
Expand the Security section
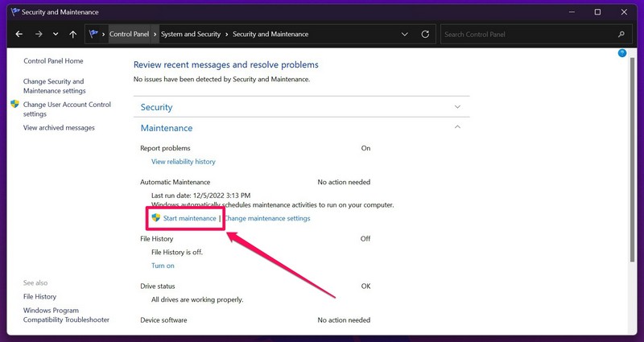point(457,106)
